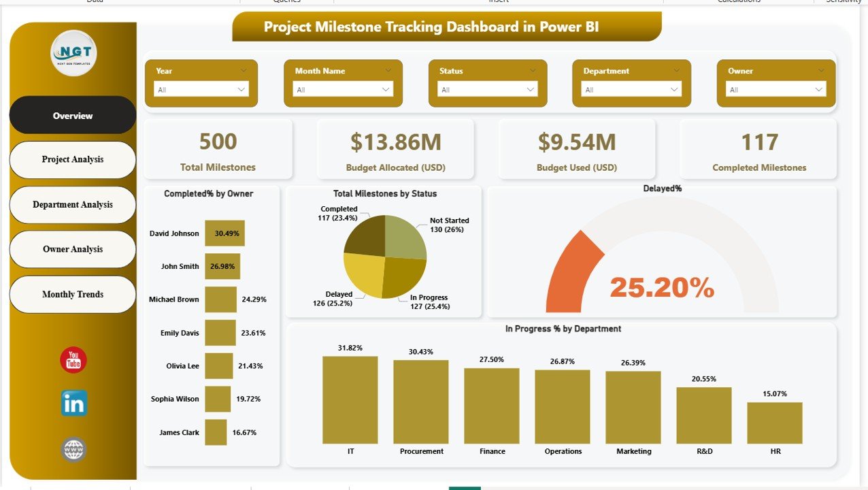The image size is (868, 490).
Task: Click the Overview navigation button
Action: tap(73, 115)
